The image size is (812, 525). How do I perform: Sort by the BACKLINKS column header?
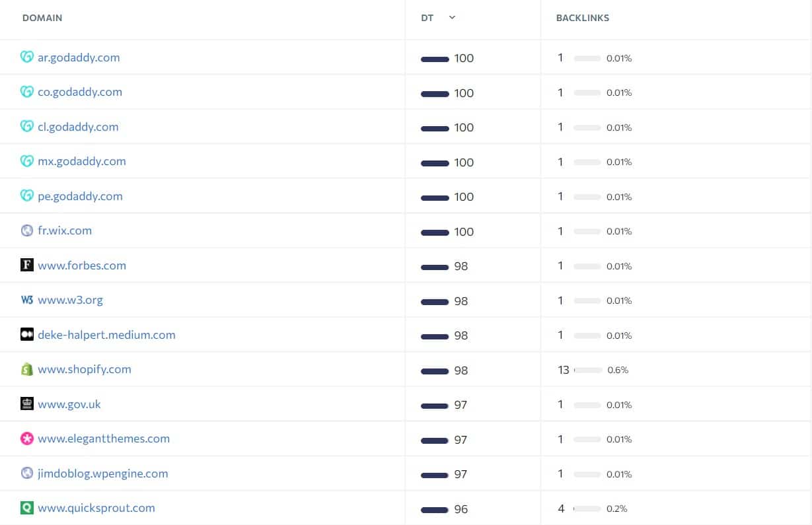click(x=583, y=18)
